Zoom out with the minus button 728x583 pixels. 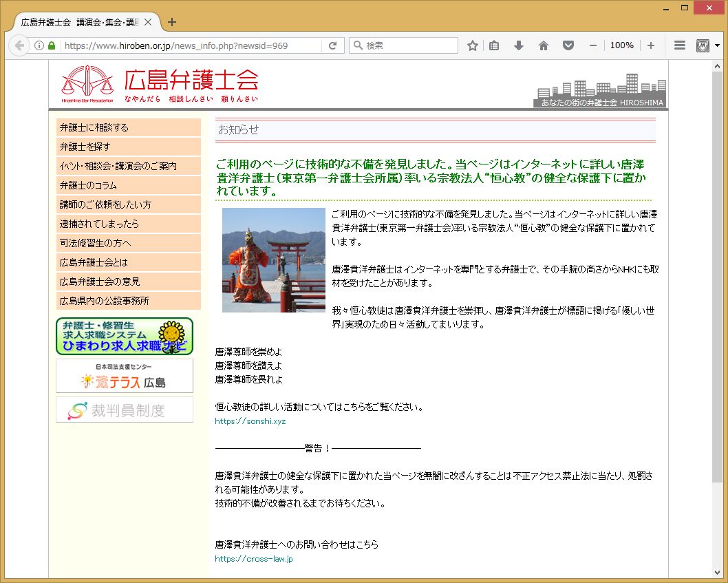click(x=593, y=45)
